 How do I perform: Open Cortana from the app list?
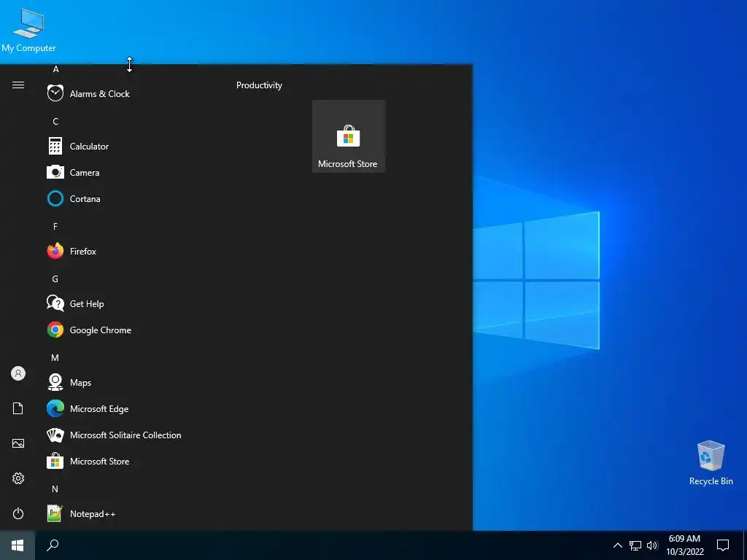coord(128,198)
